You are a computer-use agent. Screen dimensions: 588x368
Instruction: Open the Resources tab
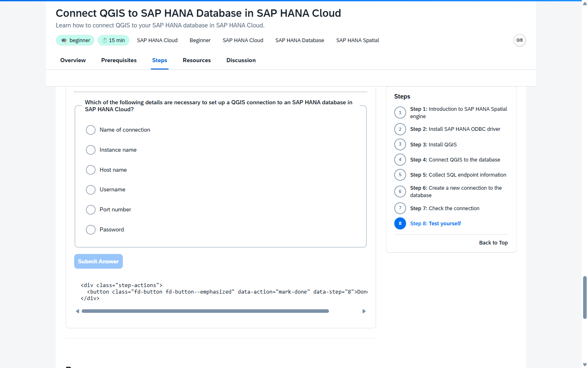[x=197, y=60]
